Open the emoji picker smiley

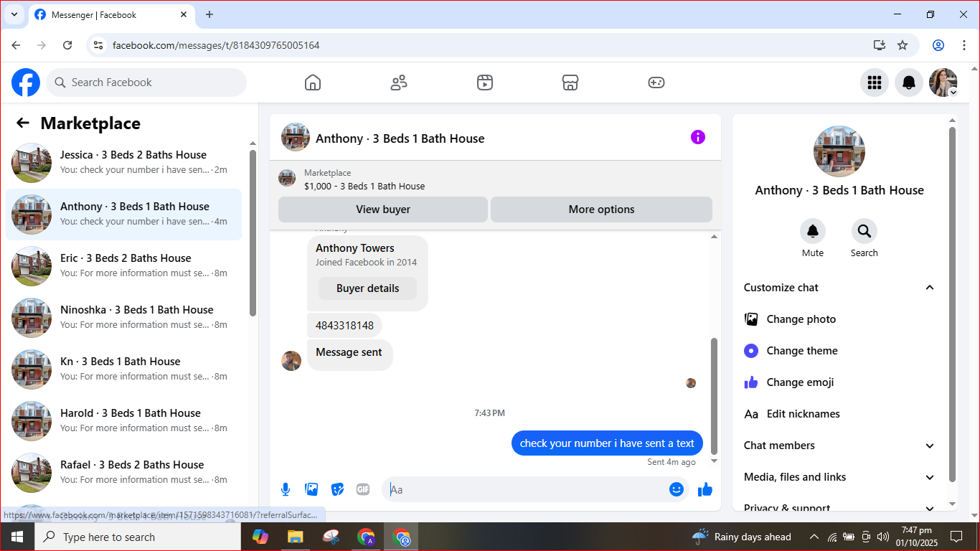pos(677,489)
